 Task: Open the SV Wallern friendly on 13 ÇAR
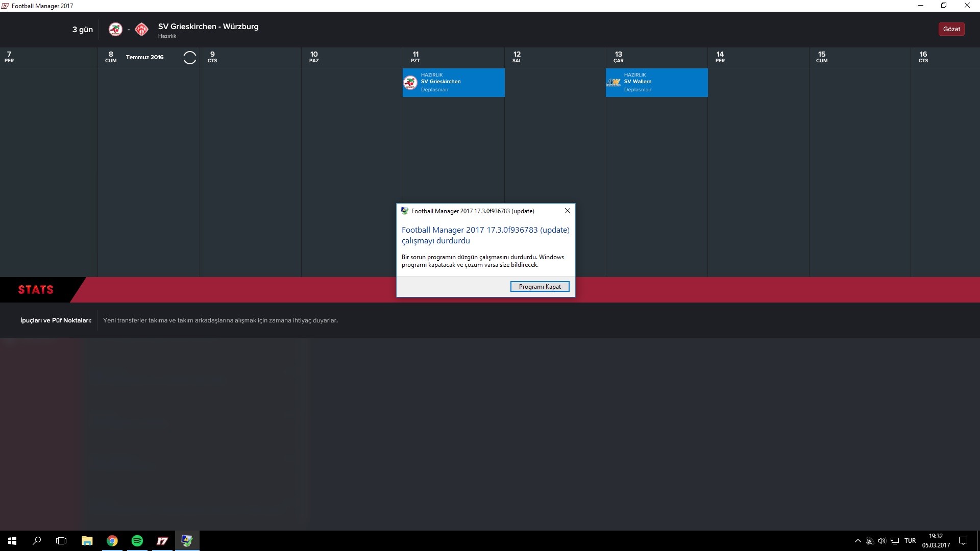pos(656,83)
